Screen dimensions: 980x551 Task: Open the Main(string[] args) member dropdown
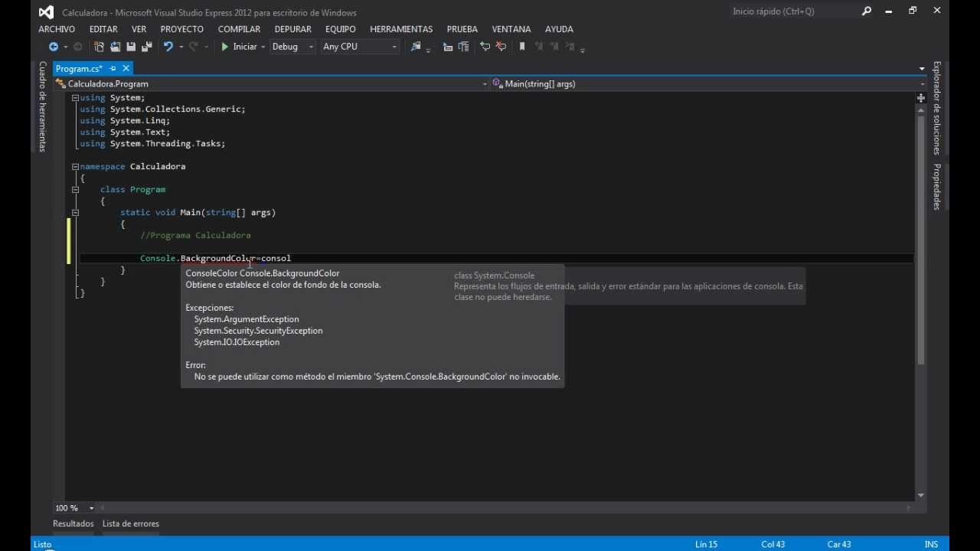tap(708, 83)
